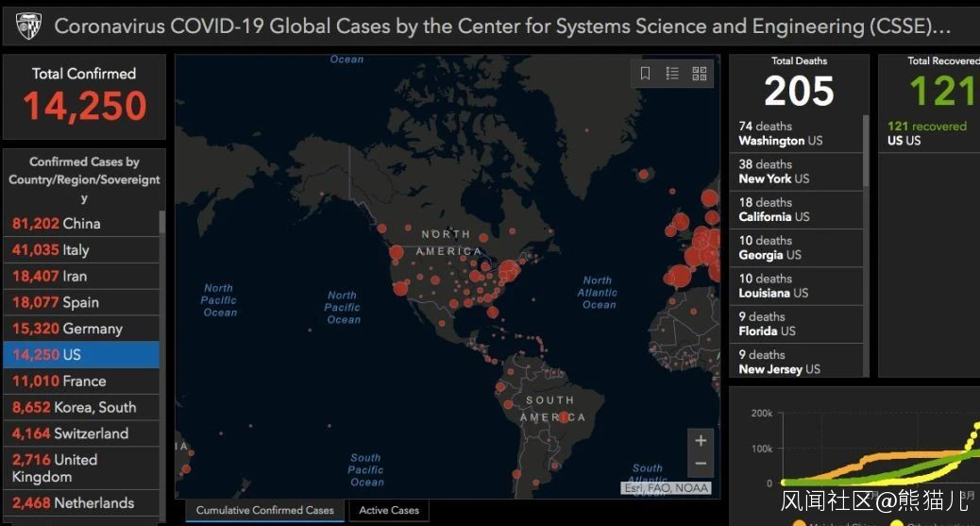Show the map legend list icon
This screenshot has width=980, height=526.
pyautogui.click(x=672, y=74)
